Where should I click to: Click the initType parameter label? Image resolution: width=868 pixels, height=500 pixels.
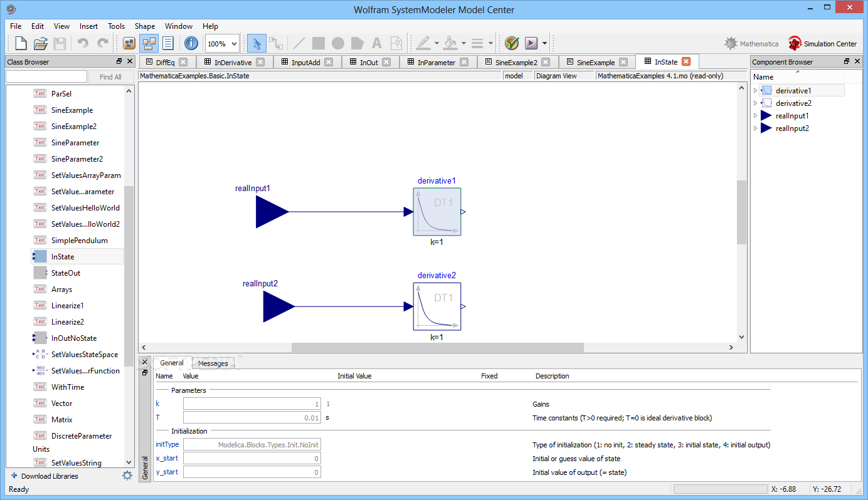coord(167,444)
